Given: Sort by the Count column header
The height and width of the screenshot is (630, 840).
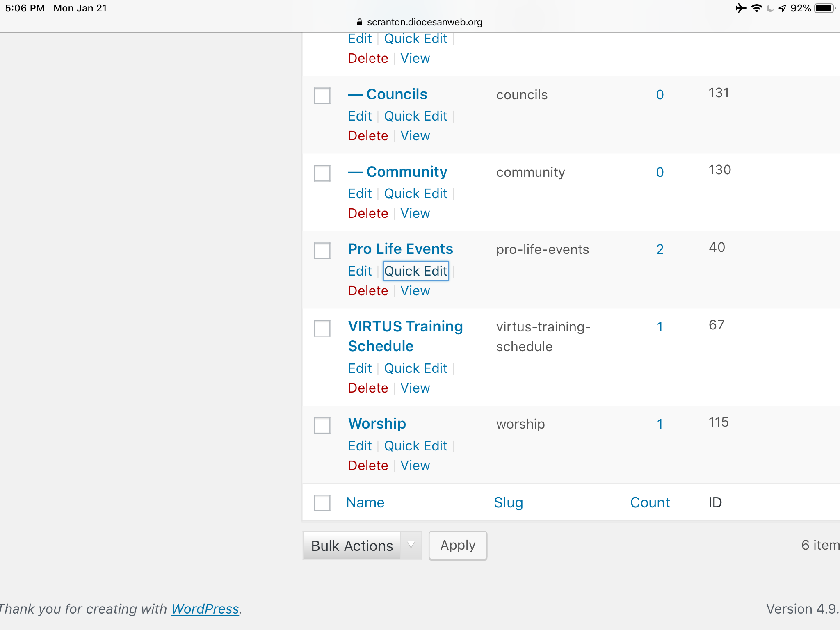Looking at the screenshot, I should (650, 502).
